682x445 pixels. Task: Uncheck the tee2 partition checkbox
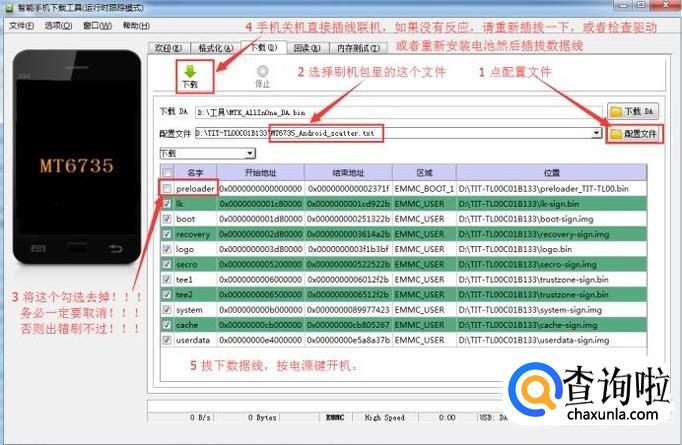coord(167,294)
